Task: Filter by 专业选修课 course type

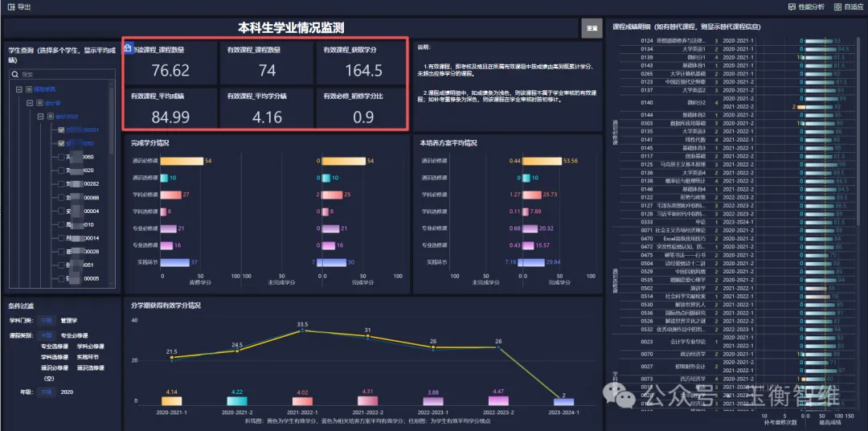Action: point(55,347)
